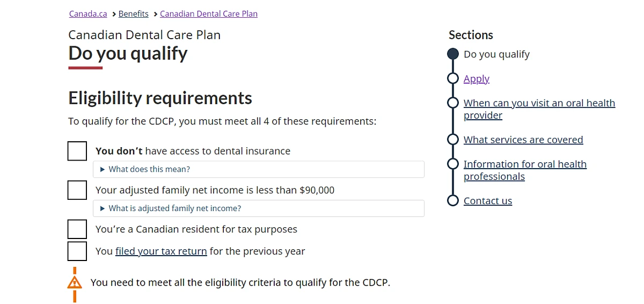Follow the 'filed your tax return' link
644x304 pixels.
(161, 251)
